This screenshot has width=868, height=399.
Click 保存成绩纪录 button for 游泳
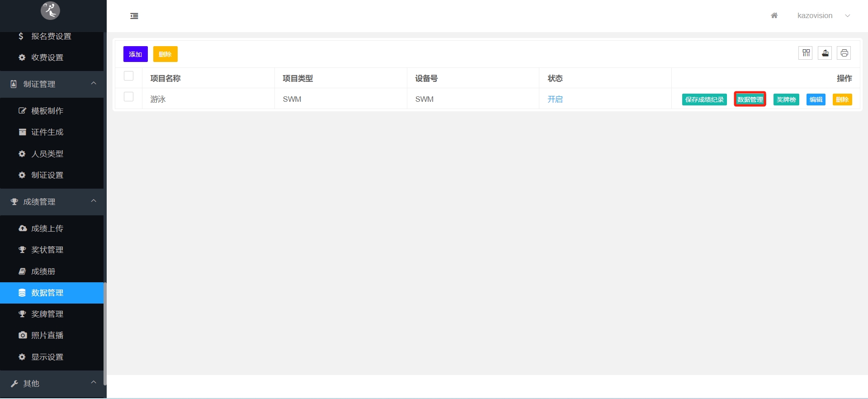(704, 100)
